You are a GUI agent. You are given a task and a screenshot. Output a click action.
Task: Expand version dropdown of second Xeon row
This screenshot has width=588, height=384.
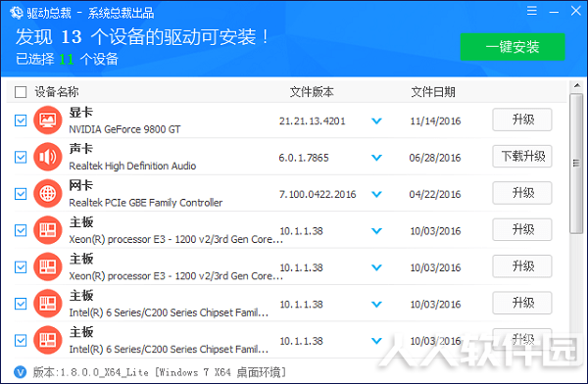[376, 267]
